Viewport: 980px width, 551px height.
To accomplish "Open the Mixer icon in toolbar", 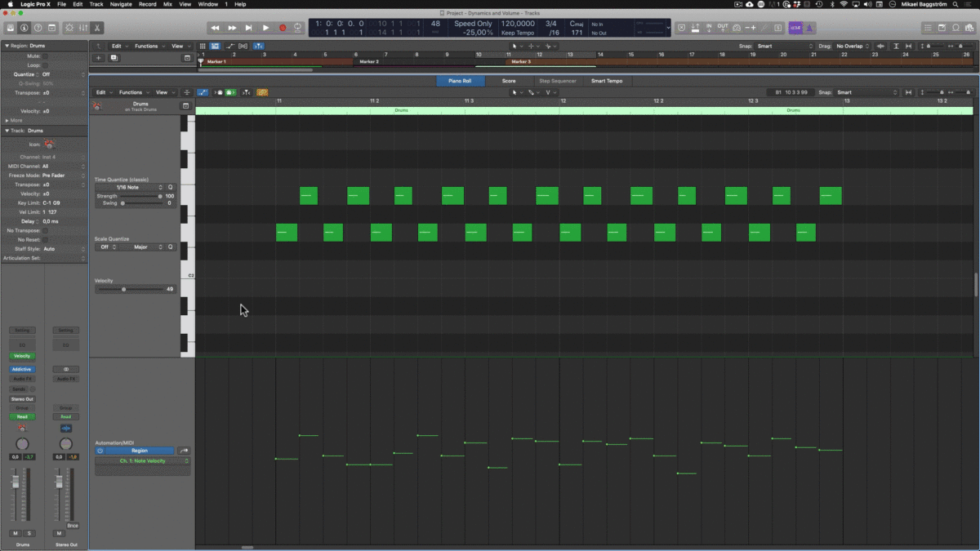I will pyautogui.click(x=83, y=28).
